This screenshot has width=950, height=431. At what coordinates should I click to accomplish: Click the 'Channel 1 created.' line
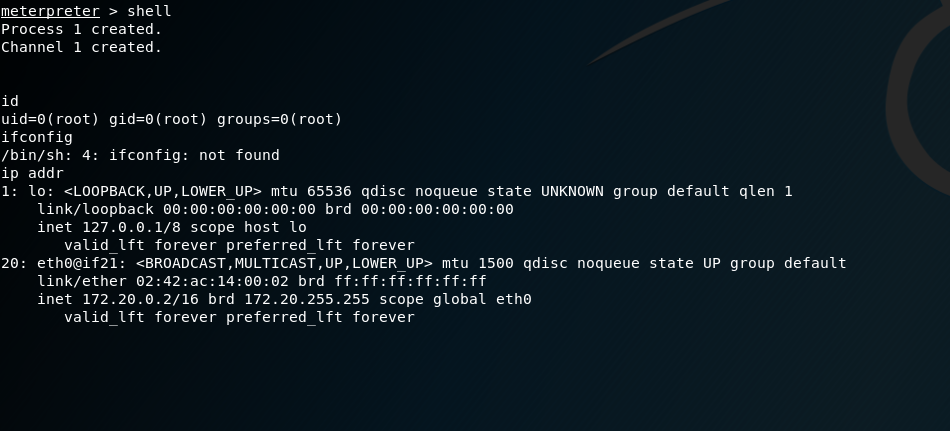coord(82,47)
